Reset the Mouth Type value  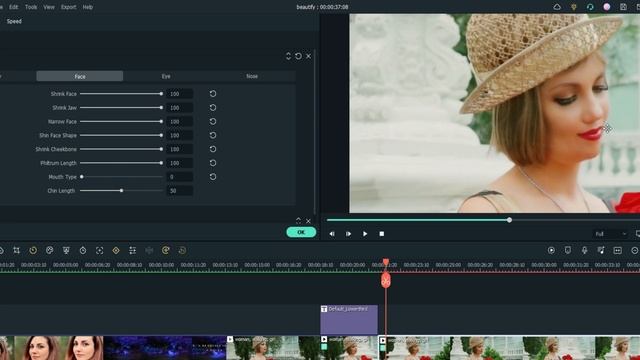point(213,177)
